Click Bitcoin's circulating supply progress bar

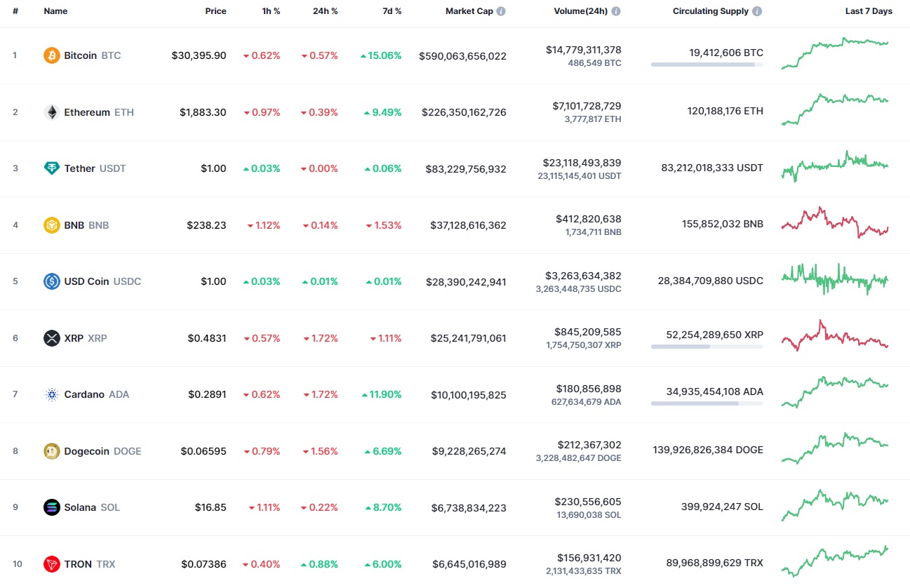[x=707, y=65]
